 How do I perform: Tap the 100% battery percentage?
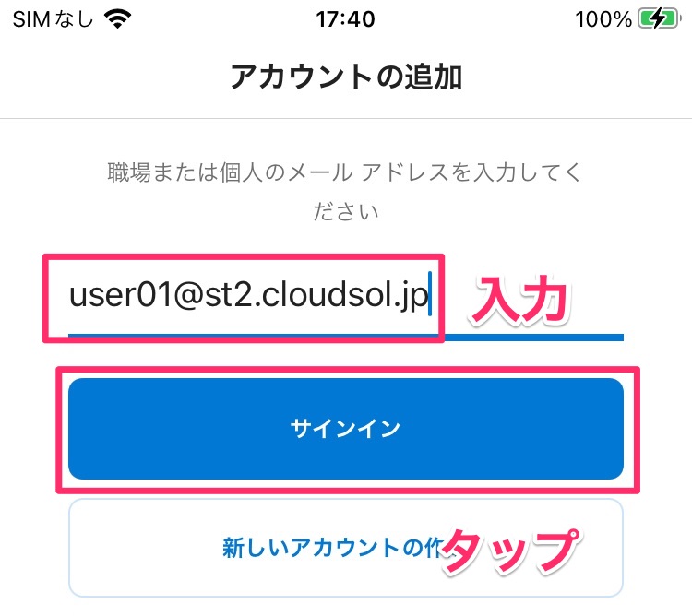click(x=603, y=19)
